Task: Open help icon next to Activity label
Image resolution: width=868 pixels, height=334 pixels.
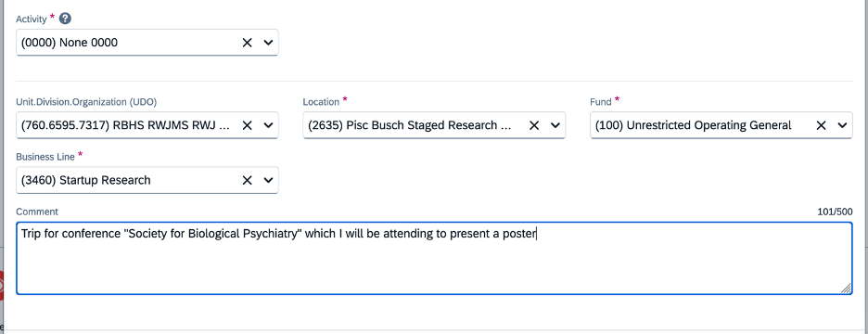Action: click(65, 19)
